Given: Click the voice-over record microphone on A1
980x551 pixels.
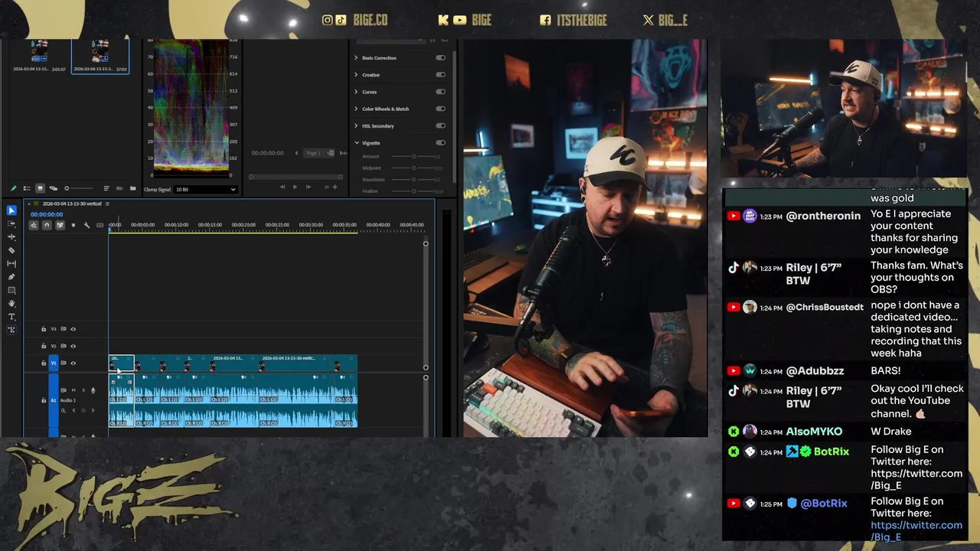Looking at the screenshot, I should (x=93, y=390).
